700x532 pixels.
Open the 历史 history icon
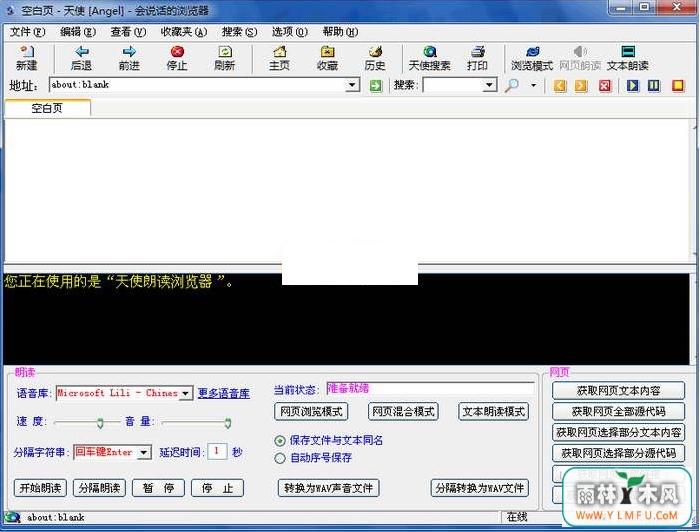click(x=375, y=58)
